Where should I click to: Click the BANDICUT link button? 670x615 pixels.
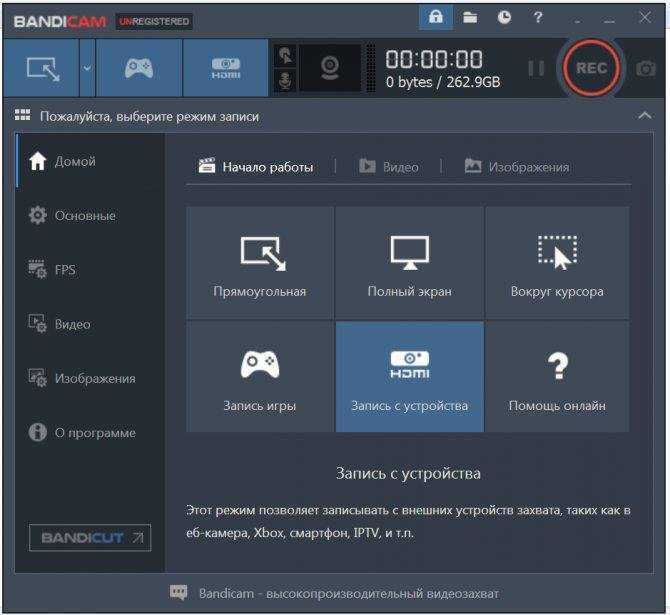click(90, 537)
